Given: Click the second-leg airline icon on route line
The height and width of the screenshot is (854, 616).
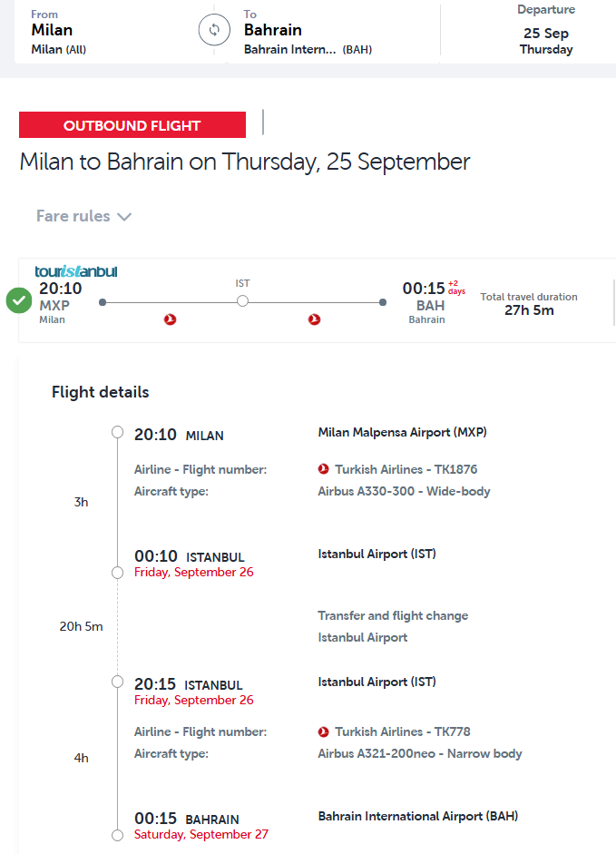Looking at the screenshot, I should [315, 319].
